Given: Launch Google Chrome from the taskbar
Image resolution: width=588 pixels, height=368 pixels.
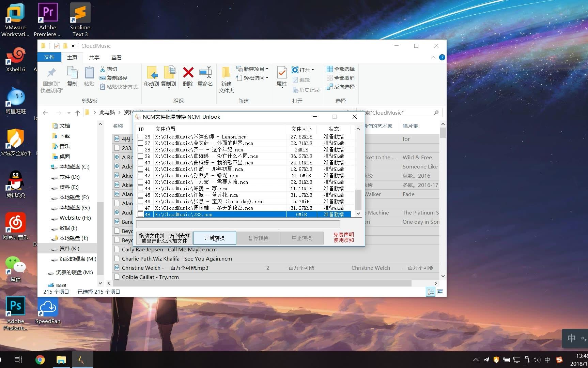Looking at the screenshot, I should (x=40, y=359).
